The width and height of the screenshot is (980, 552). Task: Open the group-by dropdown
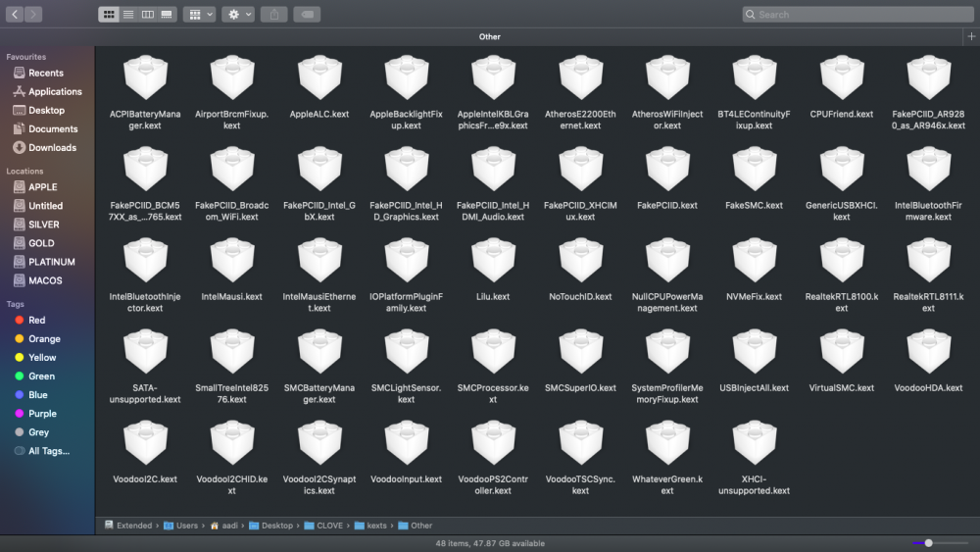(199, 14)
